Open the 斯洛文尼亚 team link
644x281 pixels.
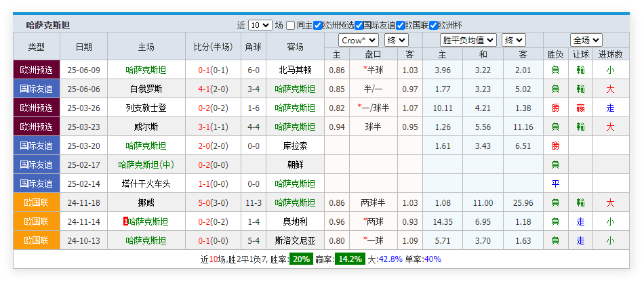[295, 240]
